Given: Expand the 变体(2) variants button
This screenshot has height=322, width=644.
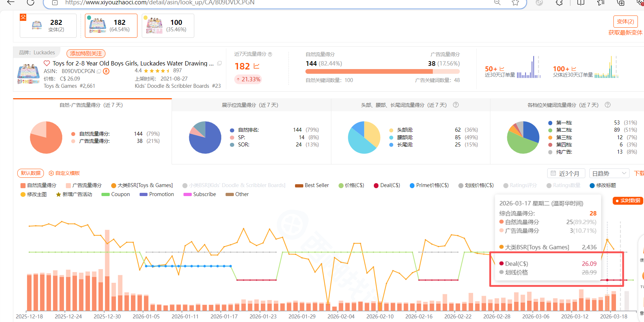Looking at the screenshot, I should click(625, 22).
